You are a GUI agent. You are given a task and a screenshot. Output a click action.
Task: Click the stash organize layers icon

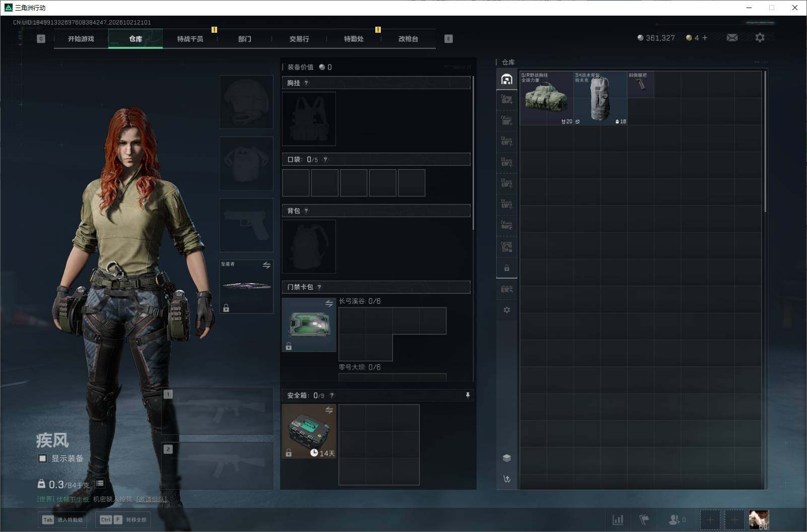507,458
